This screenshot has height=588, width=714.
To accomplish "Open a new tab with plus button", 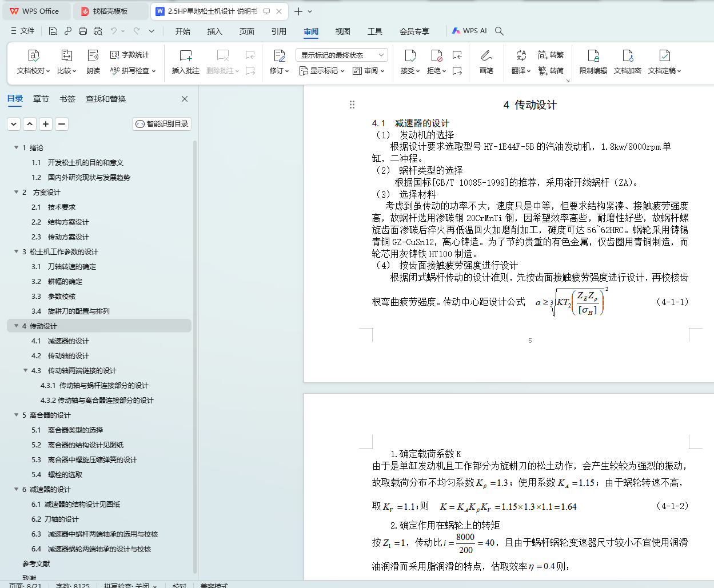I will [x=298, y=11].
